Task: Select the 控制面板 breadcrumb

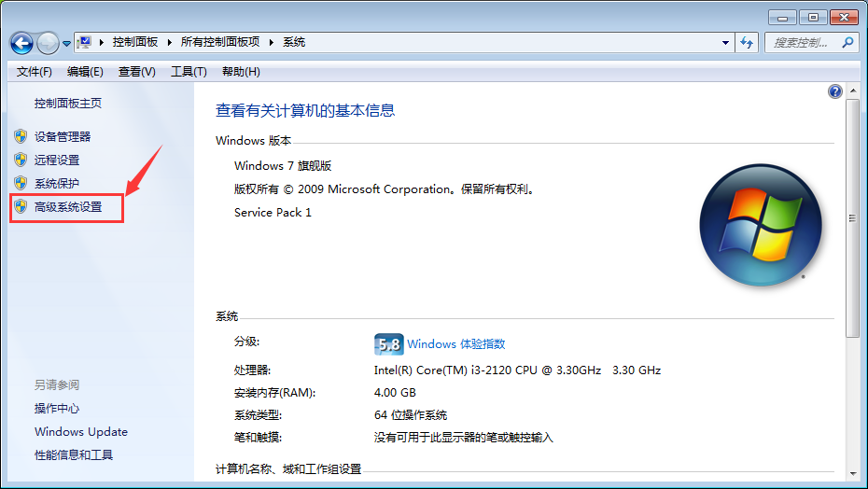Action: point(135,42)
